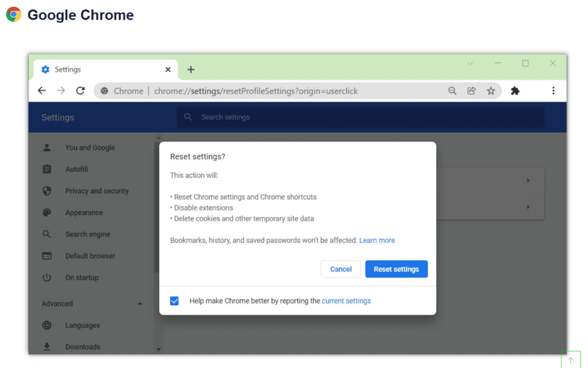Open the Chrome three-dot menu

pyautogui.click(x=554, y=90)
